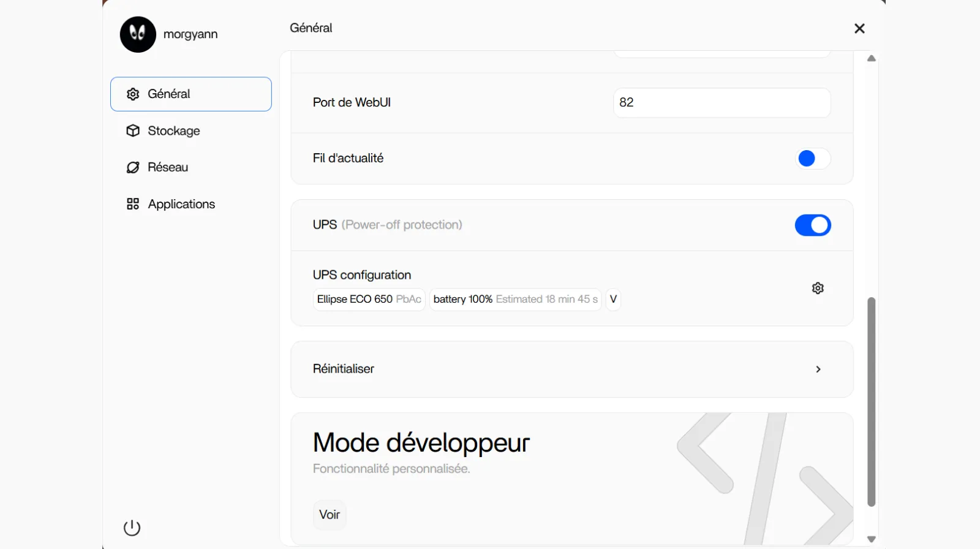This screenshot has width=980, height=549.
Task: Click the Ellipse ECO 650 tag
Action: click(x=369, y=299)
